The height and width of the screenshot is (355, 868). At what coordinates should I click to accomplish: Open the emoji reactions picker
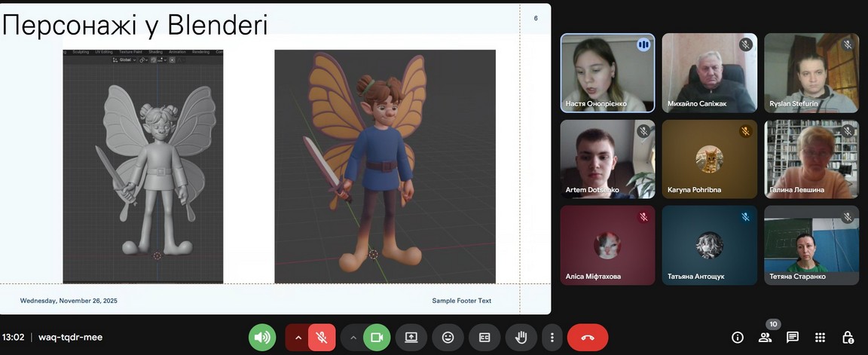448,337
